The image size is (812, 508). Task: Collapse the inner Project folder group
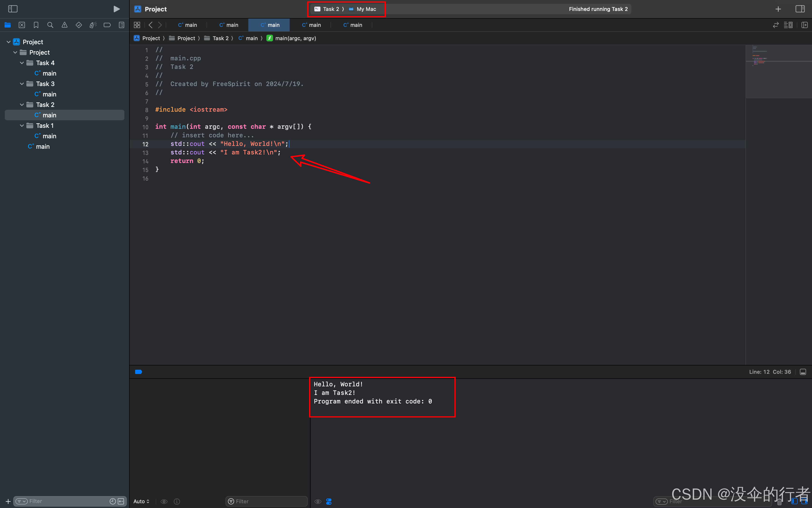click(15, 53)
